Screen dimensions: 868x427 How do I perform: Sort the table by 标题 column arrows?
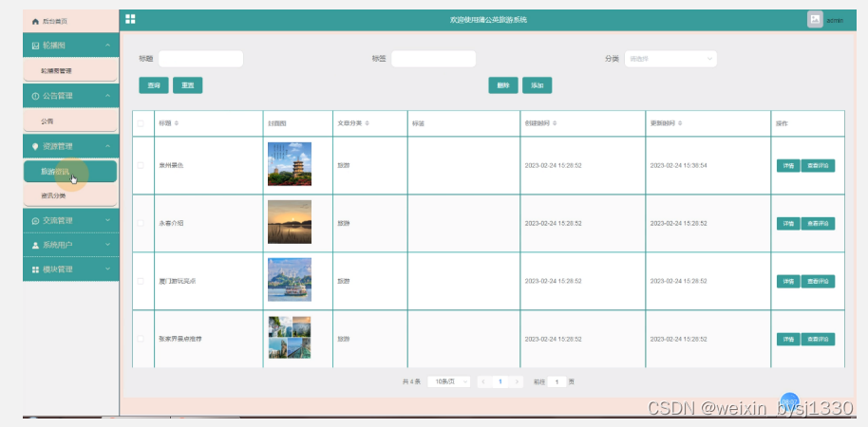coord(177,123)
